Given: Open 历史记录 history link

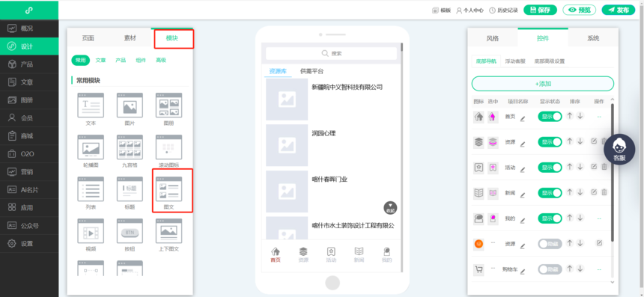Looking at the screenshot, I should 503,10.
